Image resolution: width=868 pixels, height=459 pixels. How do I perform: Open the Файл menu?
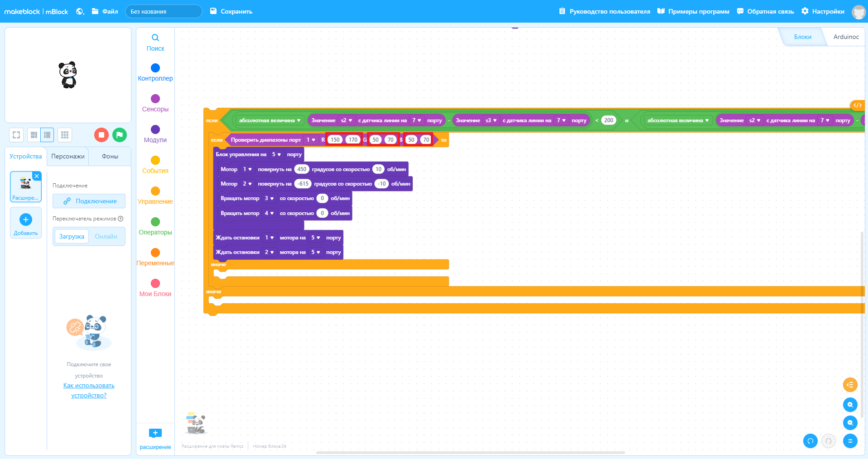click(x=105, y=11)
